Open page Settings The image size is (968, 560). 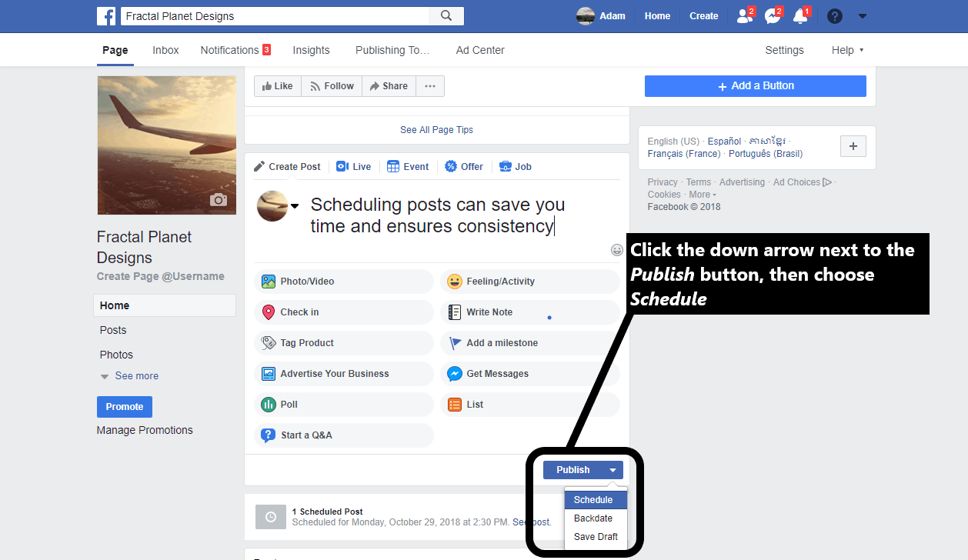pos(784,50)
